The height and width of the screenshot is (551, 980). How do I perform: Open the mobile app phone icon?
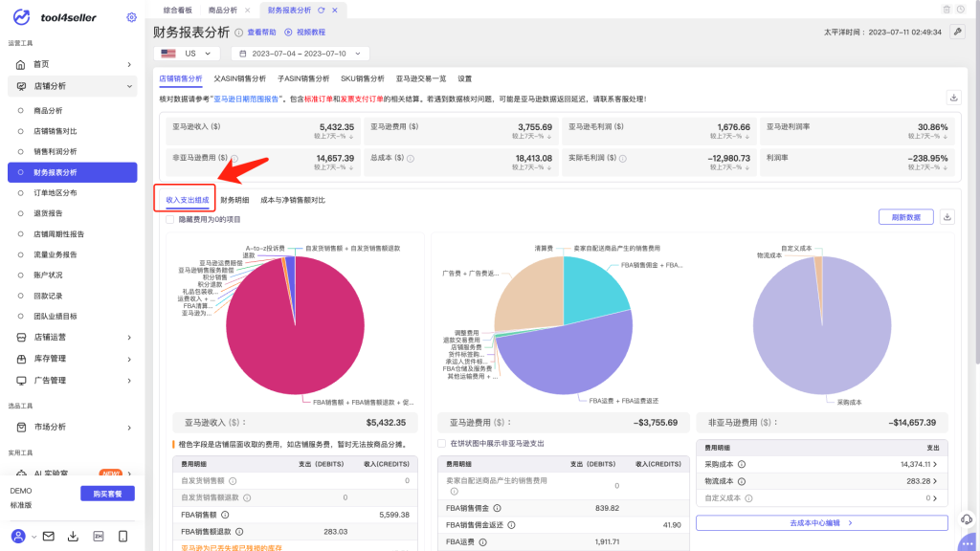pyautogui.click(x=123, y=536)
